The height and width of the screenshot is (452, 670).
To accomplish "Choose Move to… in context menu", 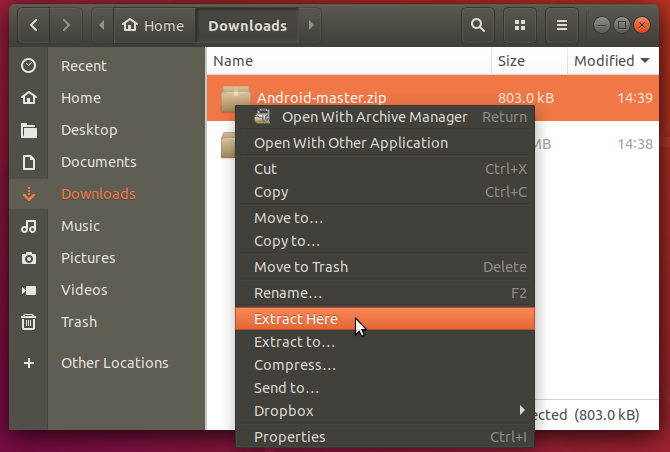I will tap(385, 218).
